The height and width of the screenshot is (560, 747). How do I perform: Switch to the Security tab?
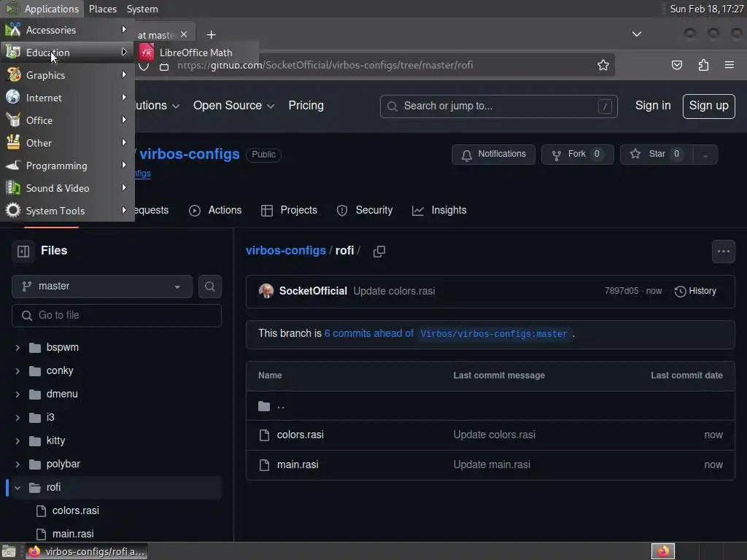click(365, 211)
